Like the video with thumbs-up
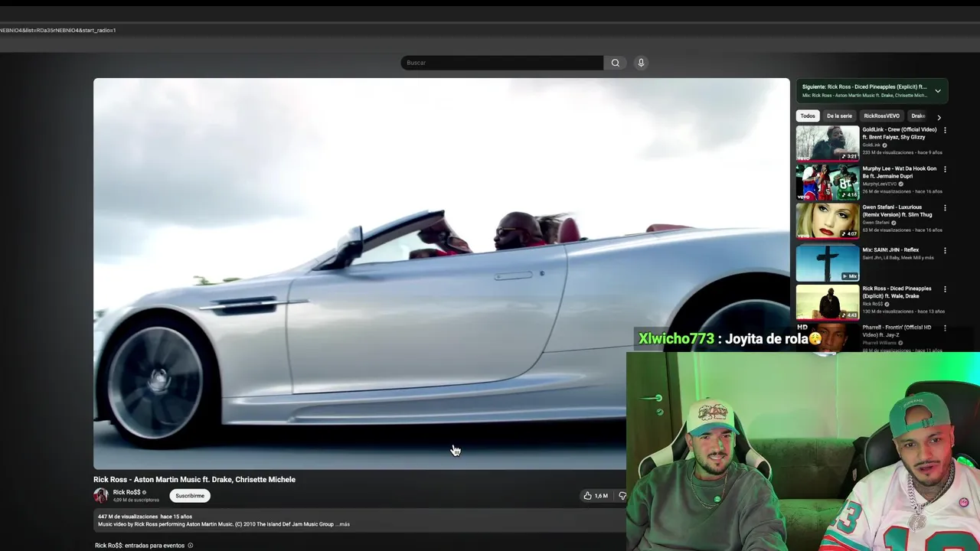980x551 pixels. coord(596,496)
